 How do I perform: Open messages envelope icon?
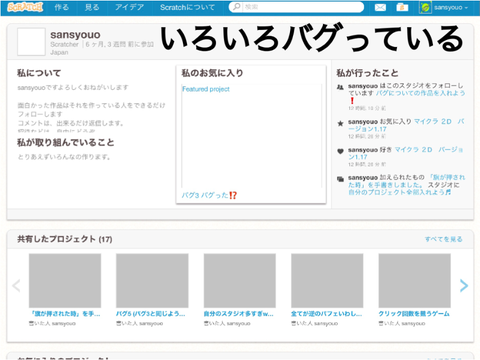[x=380, y=7]
